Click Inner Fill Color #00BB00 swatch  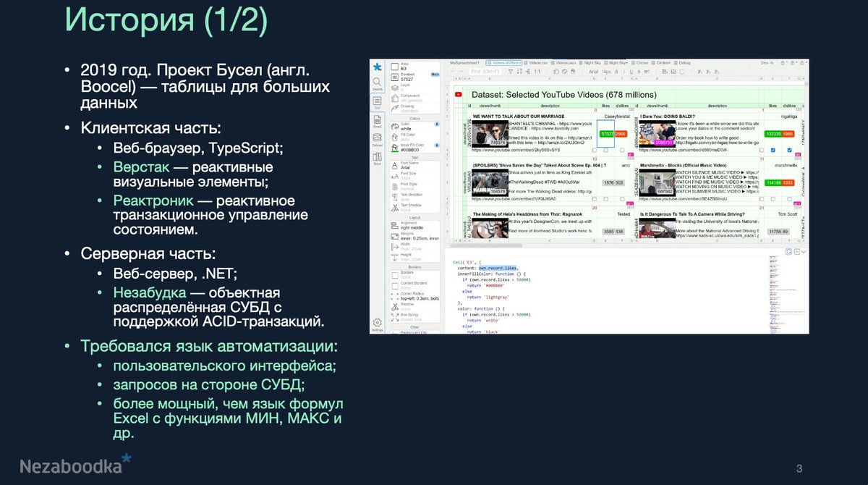pyautogui.click(x=395, y=148)
